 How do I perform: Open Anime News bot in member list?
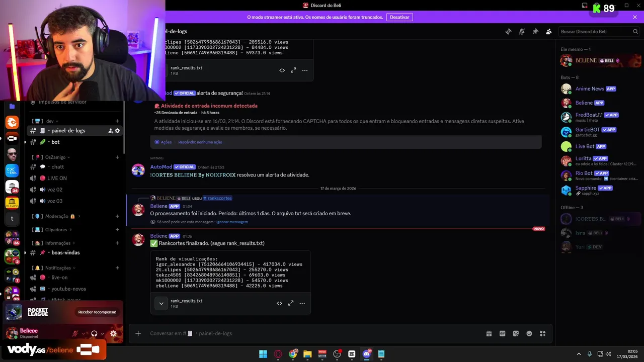[599, 89]
